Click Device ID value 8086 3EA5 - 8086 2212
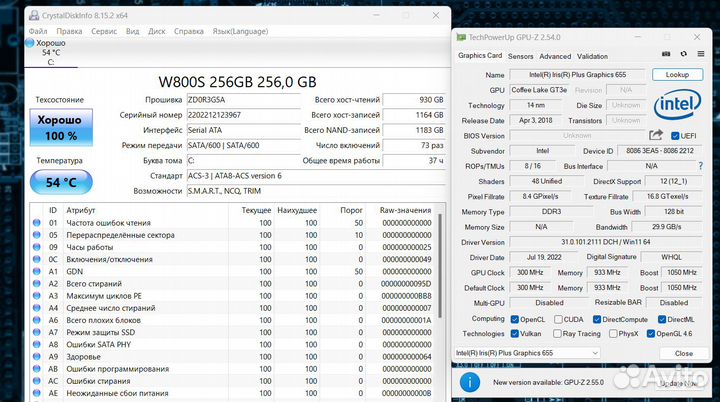The image size is (720, 402). (660, 151)
